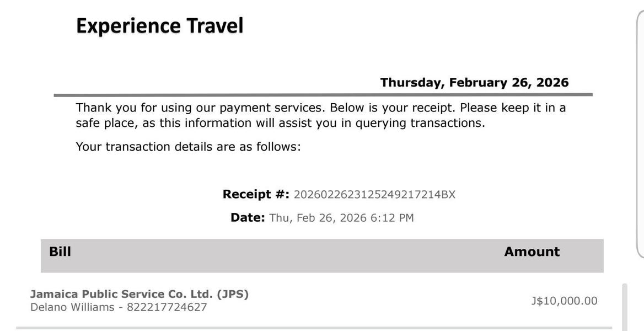This screenshot has width=644, height=331.
Task: Click Jamaica Public Service Co. Ltd. (JPS) biller name
Action: click(139, 295)
